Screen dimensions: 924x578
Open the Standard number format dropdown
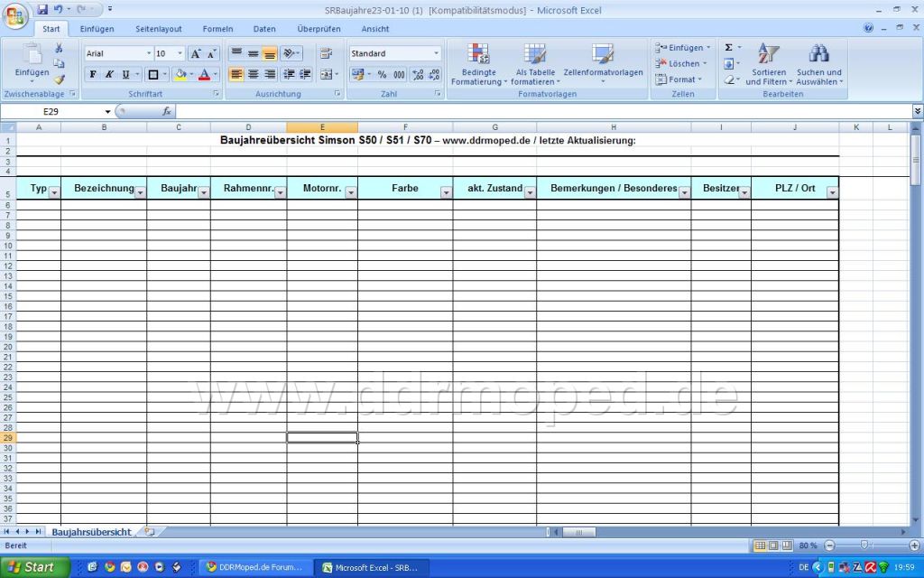coord(437,54)
